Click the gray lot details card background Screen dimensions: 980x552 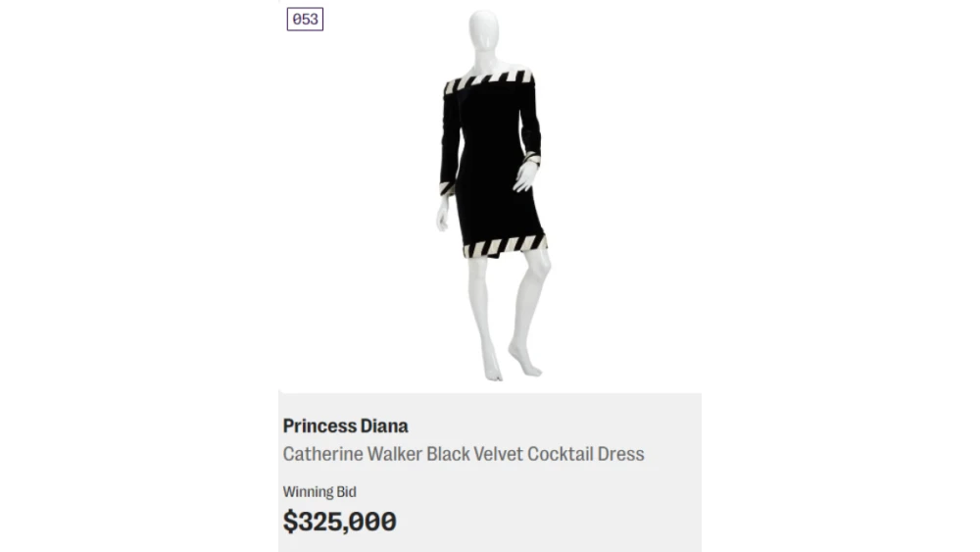pyautogui.click(x=588, y=510)
